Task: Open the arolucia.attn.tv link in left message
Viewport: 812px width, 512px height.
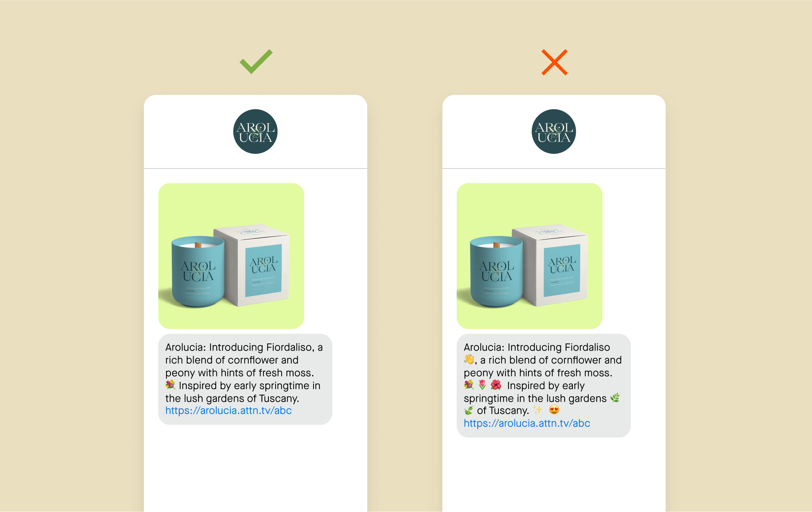Action: tap(229, 410)
